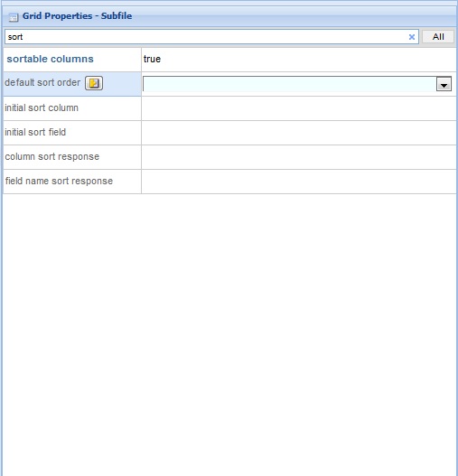458x476 pixels.
Task: Select the initial sort field property label
Action: point(35,132)
